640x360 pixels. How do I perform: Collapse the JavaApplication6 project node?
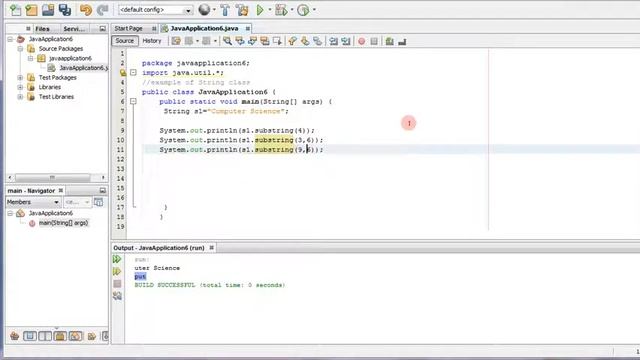(x=10, y=39)
